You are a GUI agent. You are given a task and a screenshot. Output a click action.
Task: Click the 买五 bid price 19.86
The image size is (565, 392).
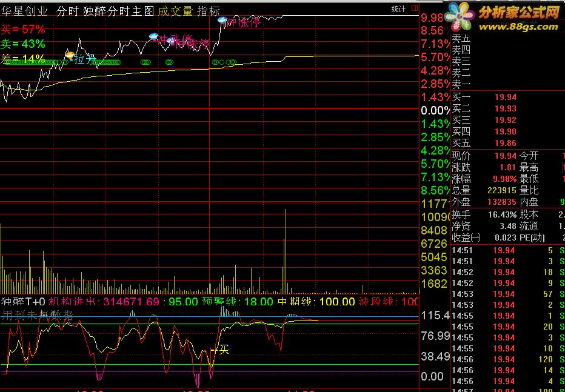tap(505, 143)
